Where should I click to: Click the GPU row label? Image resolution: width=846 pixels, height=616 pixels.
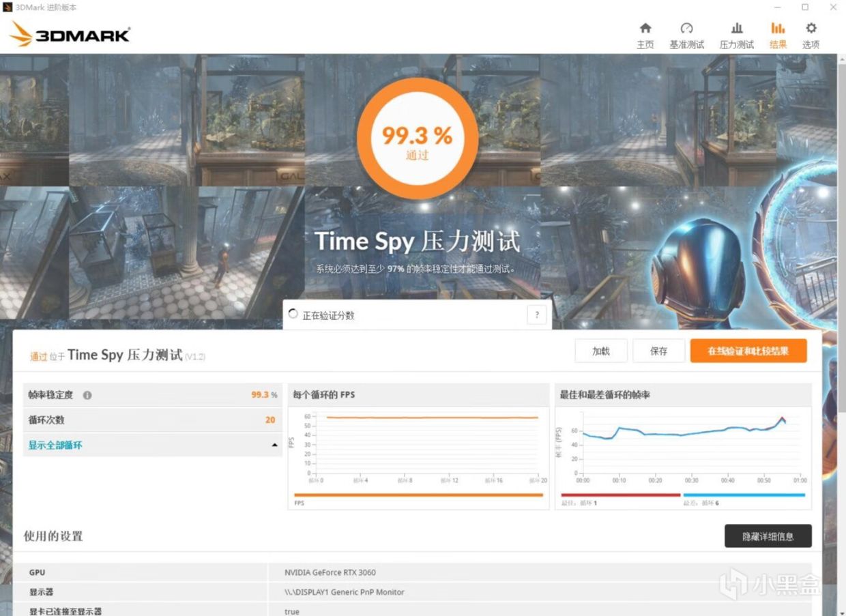click(x=37, y=572)
